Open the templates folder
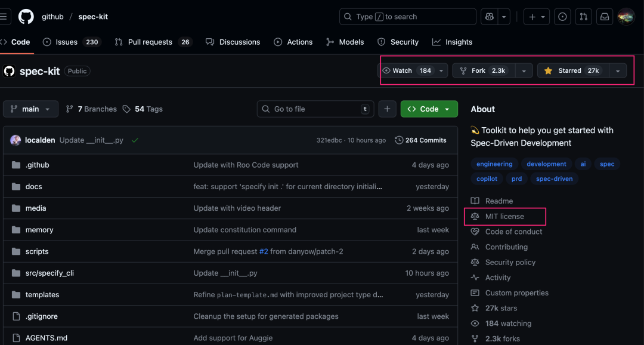Image resolution: width=644 pixels, height=345 pixels. (x=42, y=295)
